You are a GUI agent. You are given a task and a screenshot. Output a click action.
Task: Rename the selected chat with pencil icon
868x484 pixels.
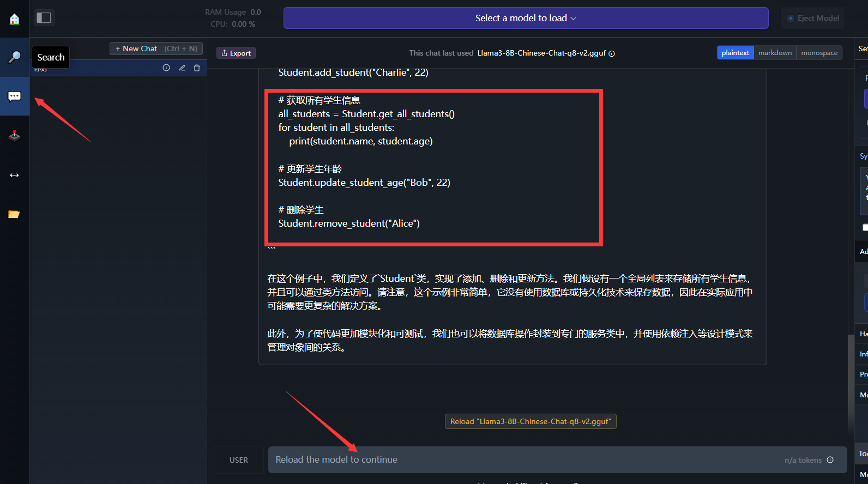coord(182,68)
